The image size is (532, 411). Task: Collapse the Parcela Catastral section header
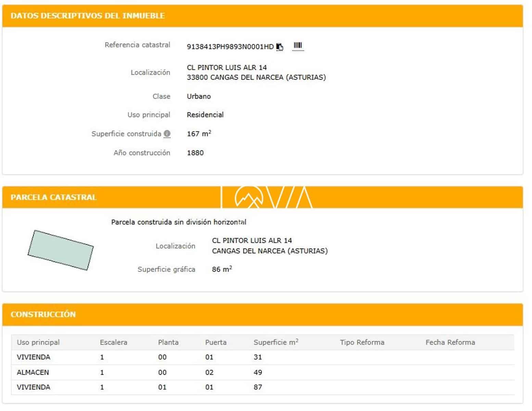tap(54, 197)
